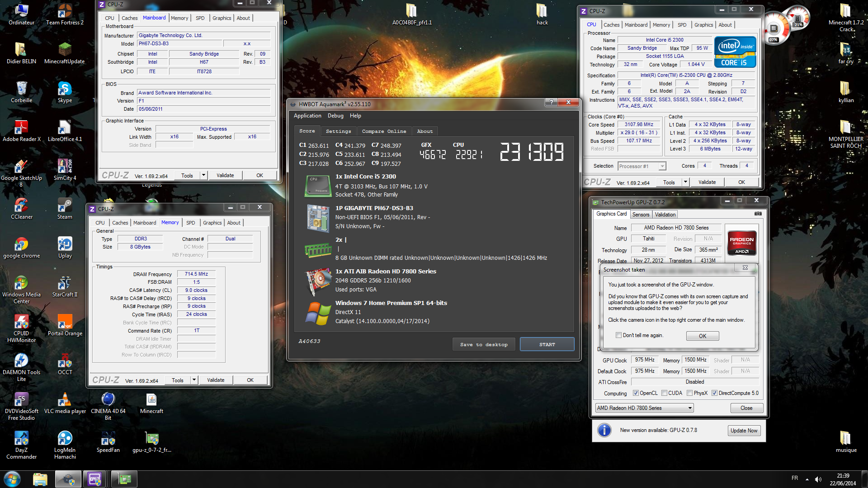Click START button in Aquamark
The width and height of the screenshot is (868, 488).
coord(547,344)
